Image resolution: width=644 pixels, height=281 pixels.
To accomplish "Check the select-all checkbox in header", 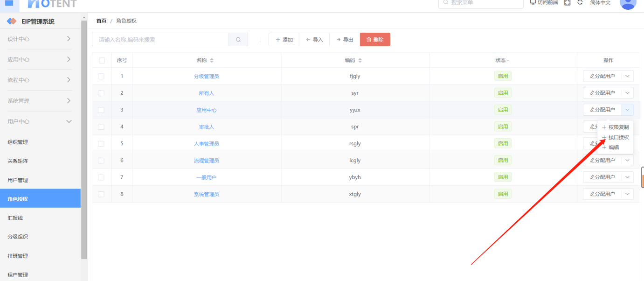I will click(x=102, y=61).
